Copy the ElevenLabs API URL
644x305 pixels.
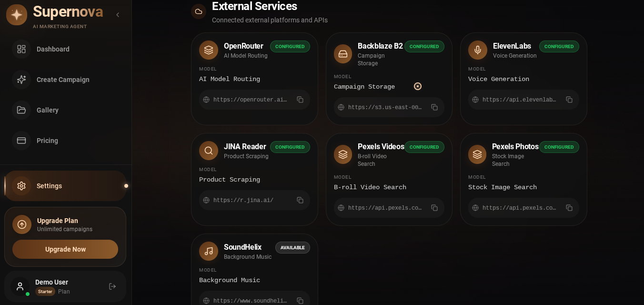pyautogui.click(x=569, y=100)
